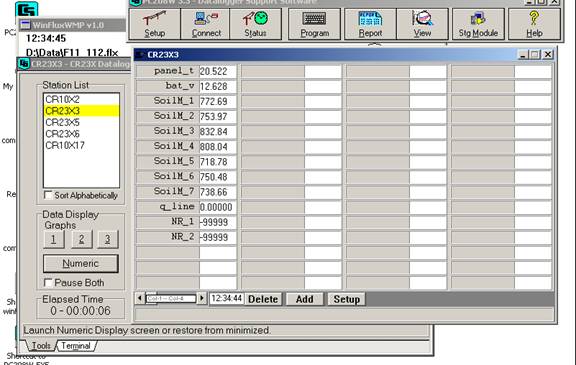Click the CR23X3 datalogger window title icon
576x365 pixels.
click(x=24, y=64)
